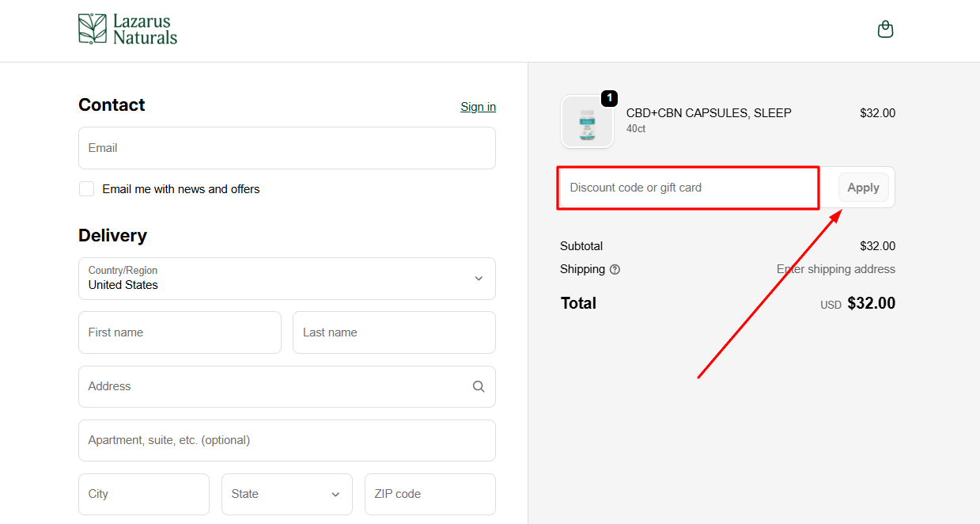Click the Sign in link

479,107
